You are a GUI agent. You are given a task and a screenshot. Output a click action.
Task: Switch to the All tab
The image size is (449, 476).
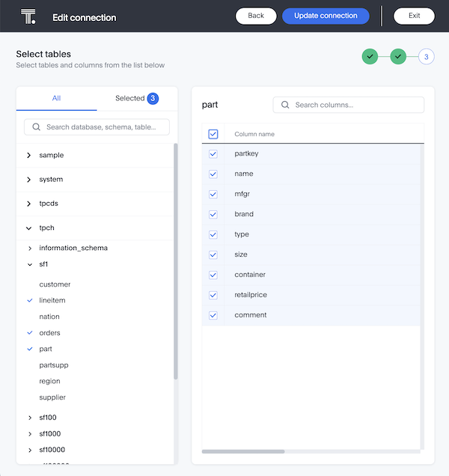56,98
